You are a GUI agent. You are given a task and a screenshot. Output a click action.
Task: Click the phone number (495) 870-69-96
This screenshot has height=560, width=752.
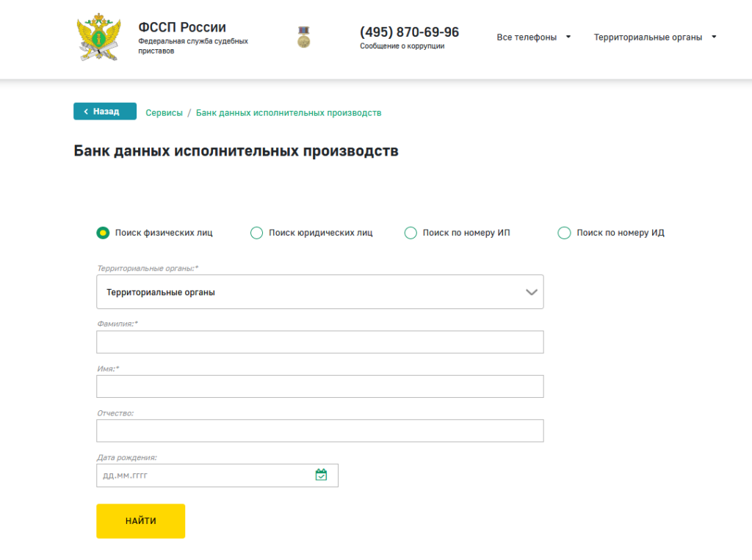tap(410, 32)
